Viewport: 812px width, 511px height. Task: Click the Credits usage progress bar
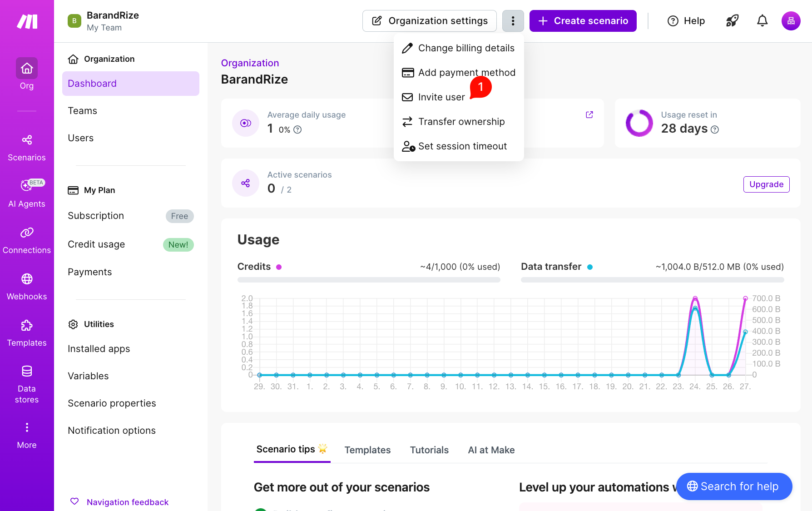pos(369,280)
